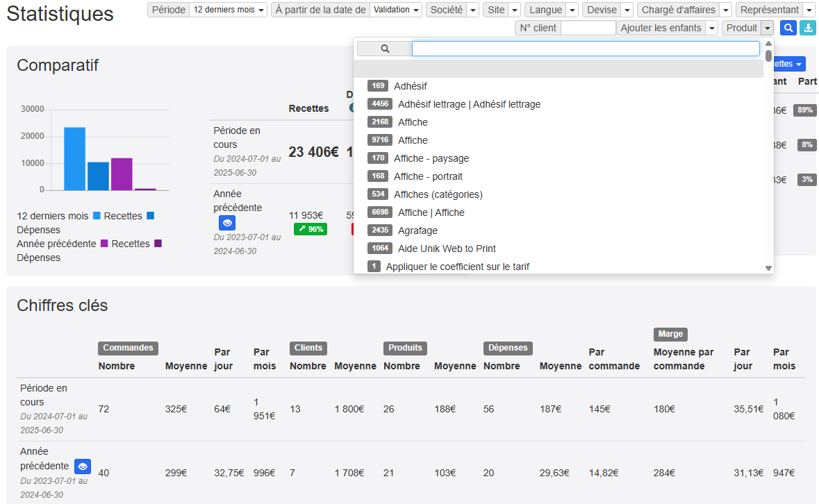The height and width of the screenshot is (504, 819).
Task: Choose 'Affiche - paysage' product option
Action: [x=431, y=158]
